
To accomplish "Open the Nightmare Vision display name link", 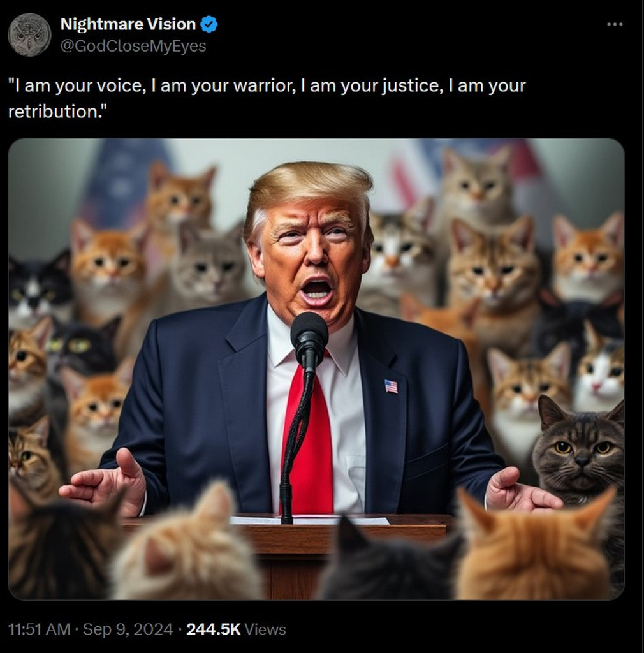I will coord(128,24).
